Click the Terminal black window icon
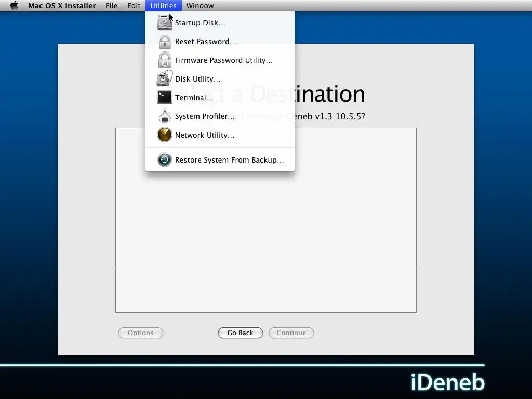 point(165,97)
